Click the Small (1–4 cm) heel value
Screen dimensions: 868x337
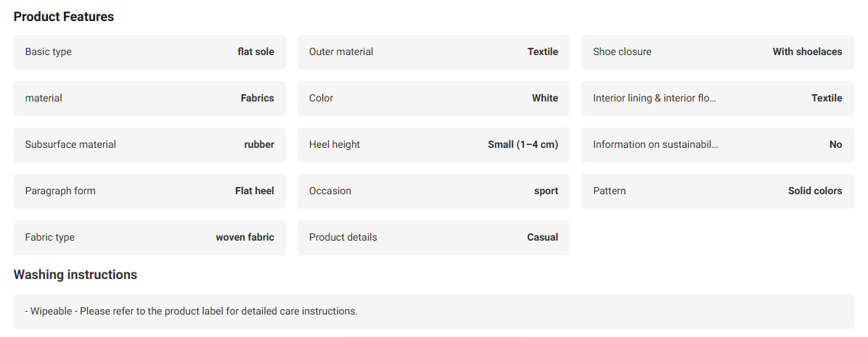[x=523, y=145]
